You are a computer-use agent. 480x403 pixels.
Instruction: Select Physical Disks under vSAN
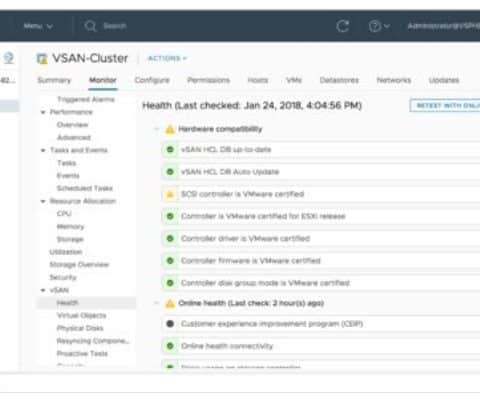pos(80,328)
